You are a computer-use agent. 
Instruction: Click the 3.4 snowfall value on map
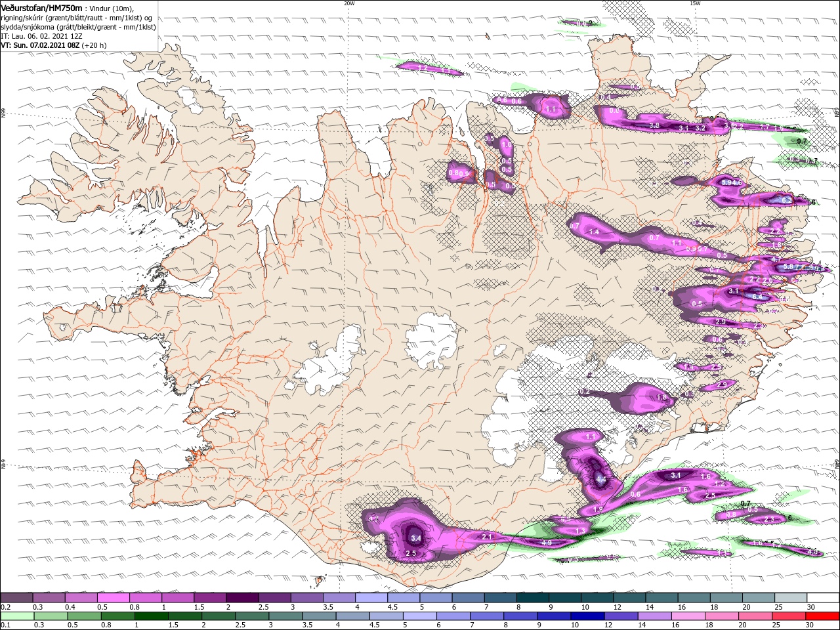[x=415, y=538]
